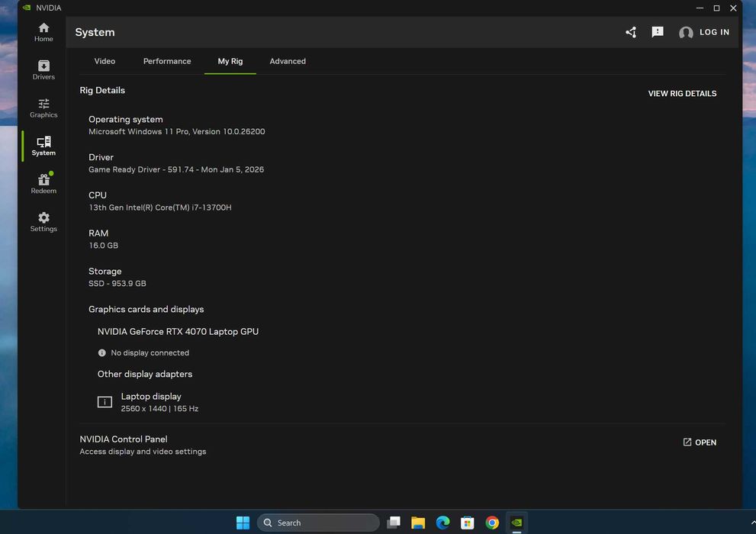This screenshot has width=756, height=534.
Task: Open Settings in the sidebar
Action: coord(43,222)
